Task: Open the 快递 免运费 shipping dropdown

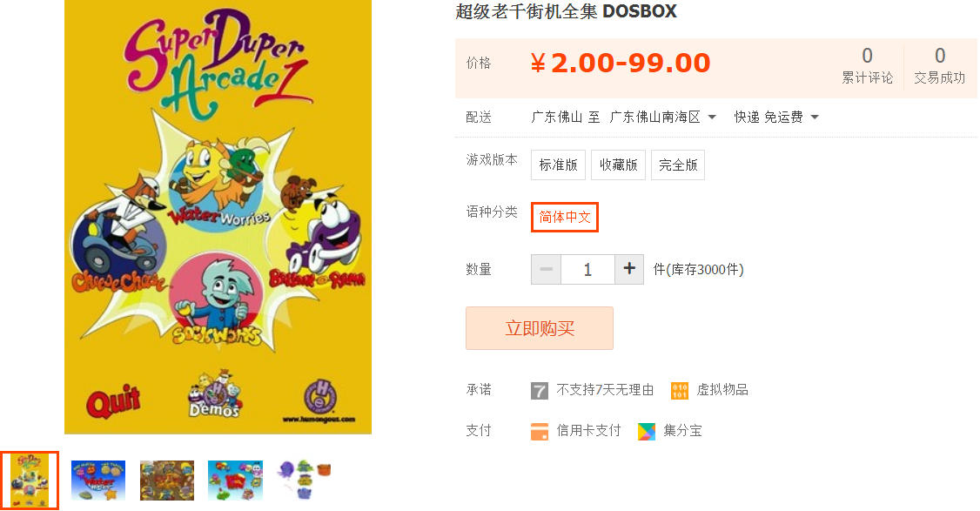Action: click(x=776, y=117)
